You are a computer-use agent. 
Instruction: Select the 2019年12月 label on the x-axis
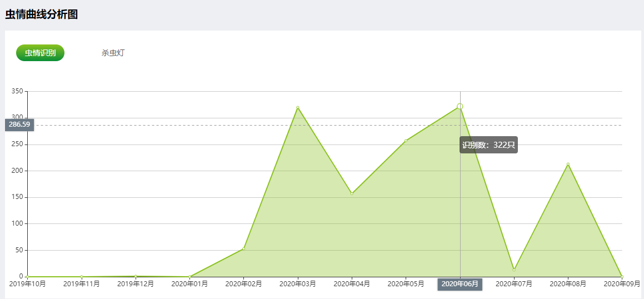click(136, 284)
